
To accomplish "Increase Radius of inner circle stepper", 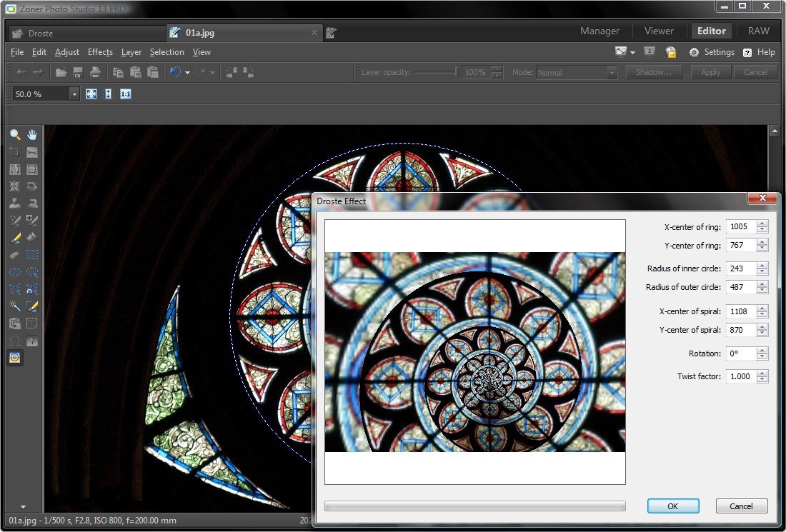I will coord(762,266).
